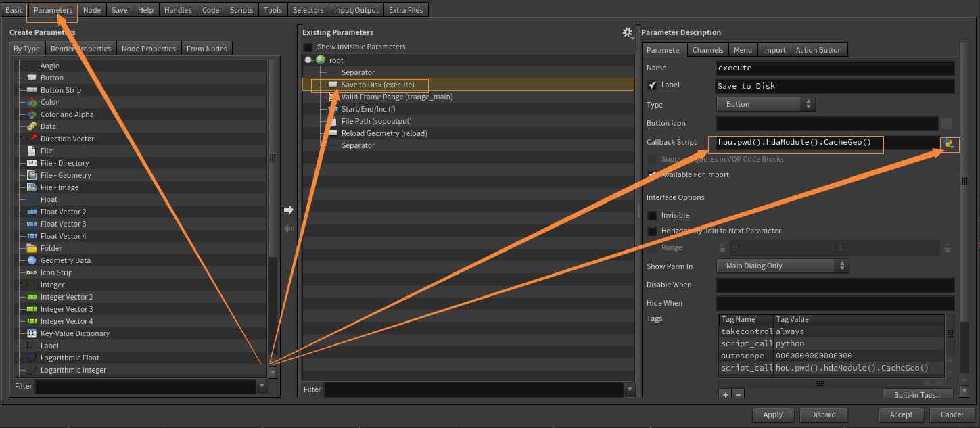The image size is (980, 428).
Task: Open the Extra Files tab
Action: (406, 10)
